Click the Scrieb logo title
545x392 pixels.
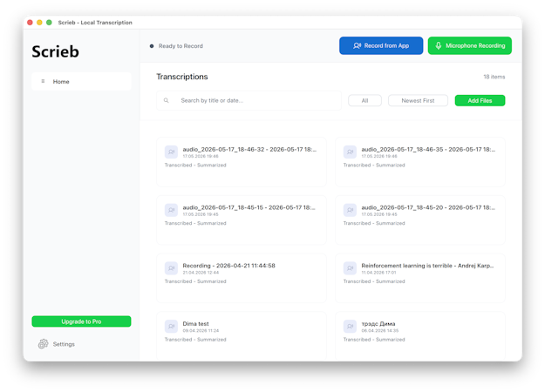[55, 51]
